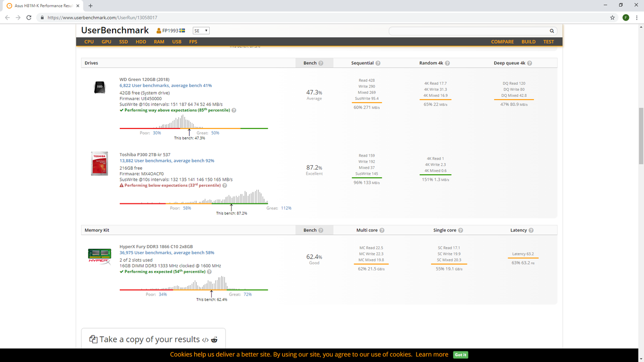Click the Toshiba P300 2TB-kr 537 title

[145, 155]
